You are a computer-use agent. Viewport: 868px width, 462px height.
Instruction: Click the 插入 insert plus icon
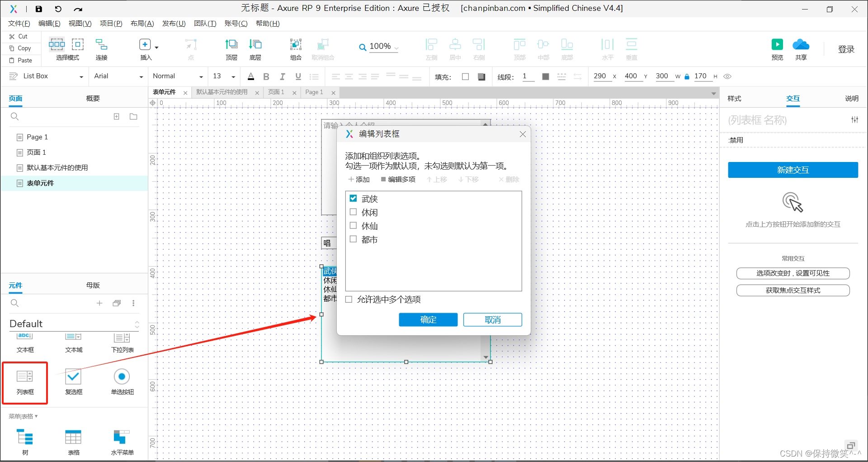(145, 44)
